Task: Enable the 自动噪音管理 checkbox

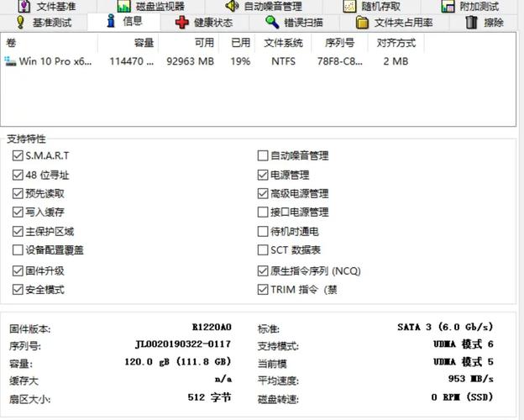Action: pyautogui.click(x=263, y=155)
